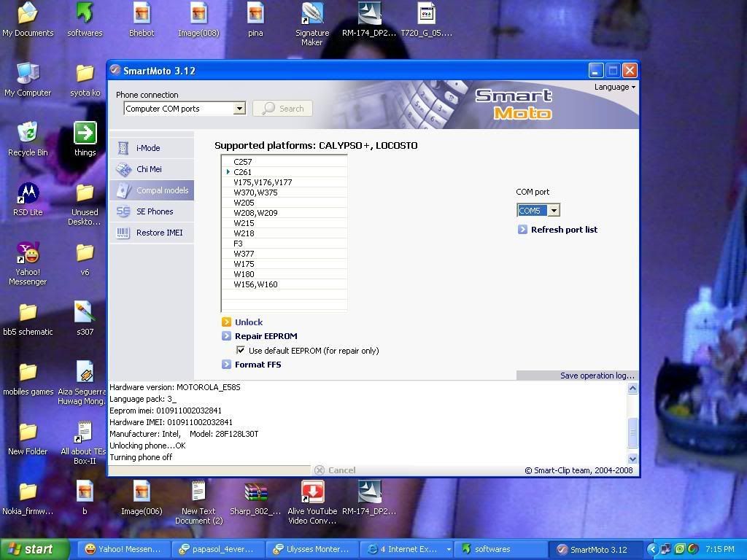Open Alive YouTube Video Converter shortcut
Viewport: 747px width, 560px height.
312,502
